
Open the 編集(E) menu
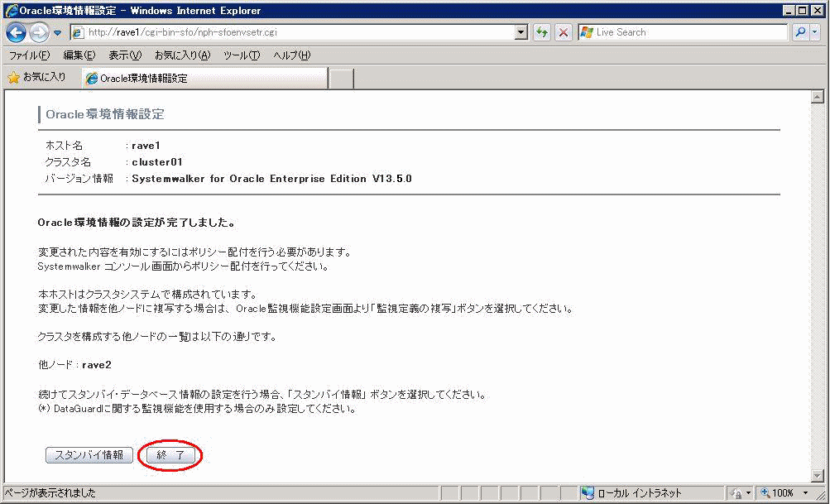point(79,55)
